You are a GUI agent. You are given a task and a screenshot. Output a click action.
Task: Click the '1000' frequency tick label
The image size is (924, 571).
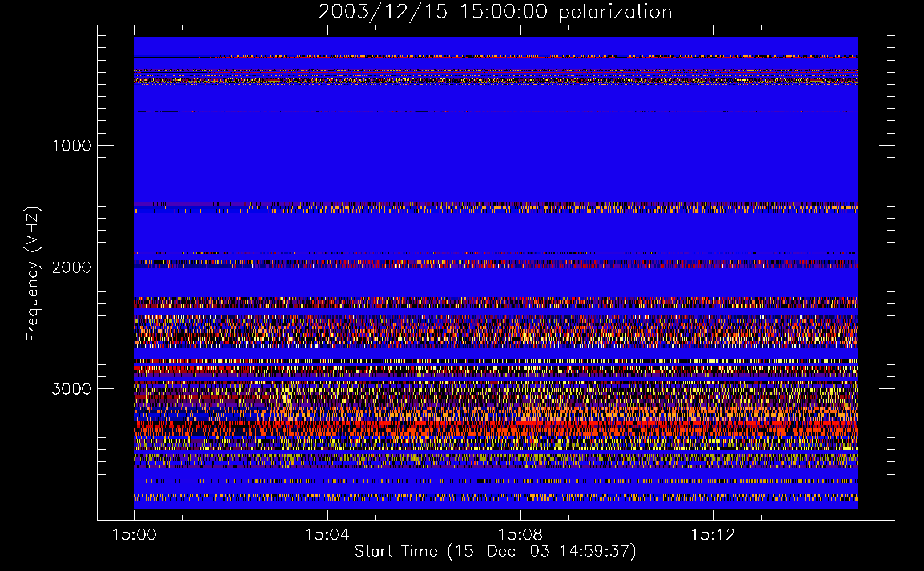point(72,146)
